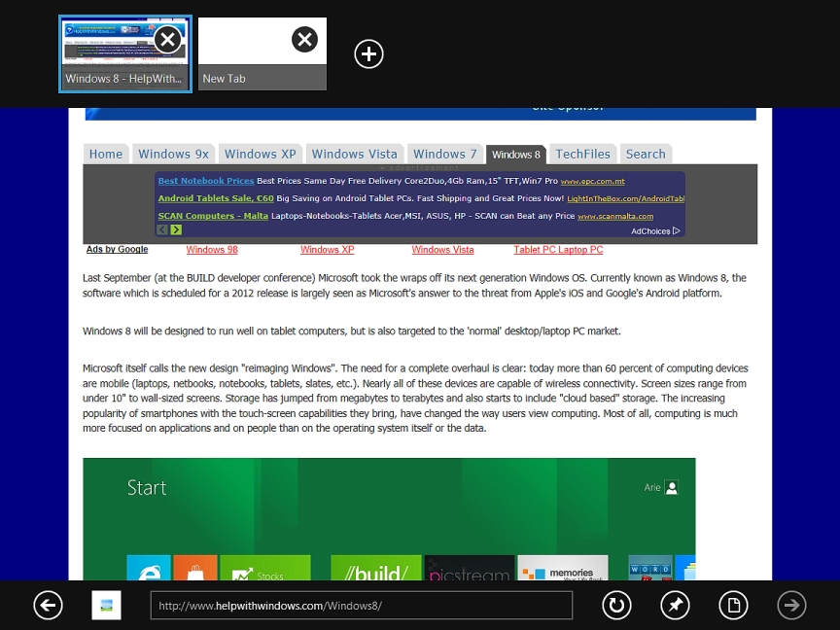Close the New Tab thumbnail
Image resolution: width=840 pixels, height=630 pixels.
click(x=305, y=39)
